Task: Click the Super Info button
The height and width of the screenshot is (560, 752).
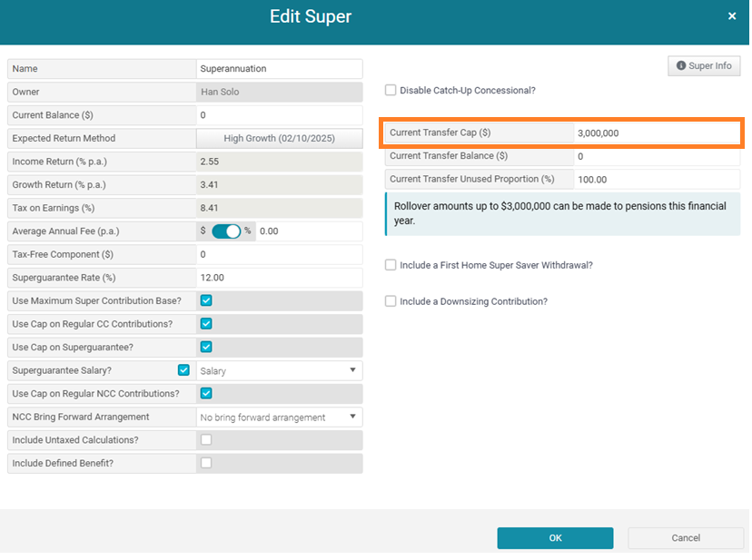Action: click(704, 66)
